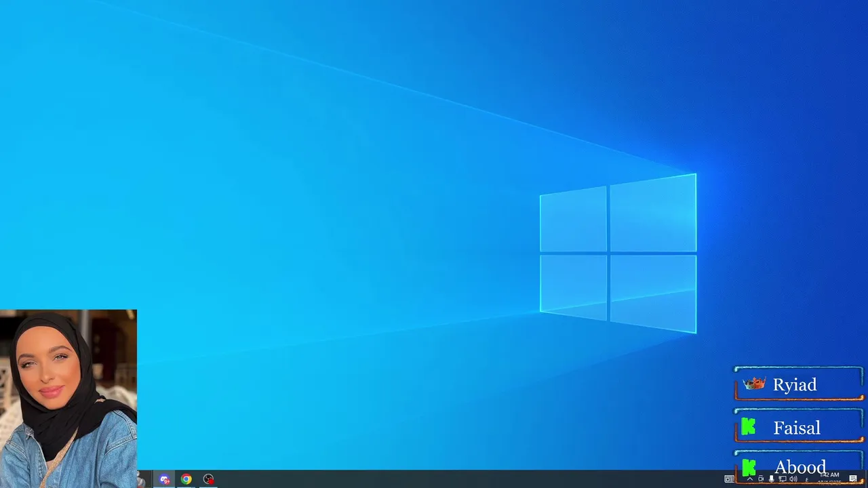Click the input language indicator in tray
Viewport: 868px width, 488px height.
tap(806, 479)
